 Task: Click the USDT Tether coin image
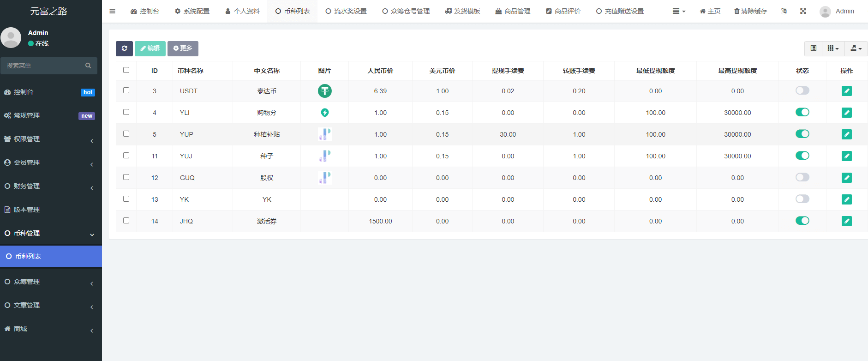[x=324, y=91]
